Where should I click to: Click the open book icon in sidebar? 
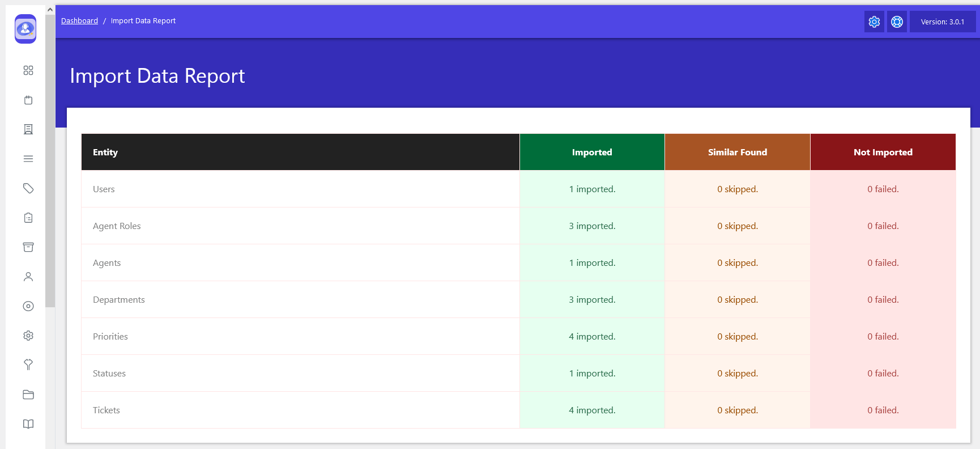(28, 424)
